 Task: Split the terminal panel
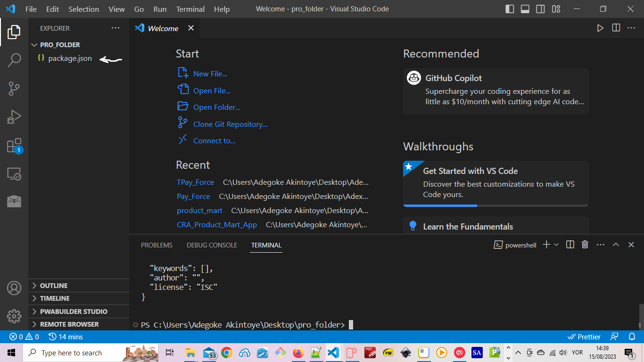tap(570, 245)
